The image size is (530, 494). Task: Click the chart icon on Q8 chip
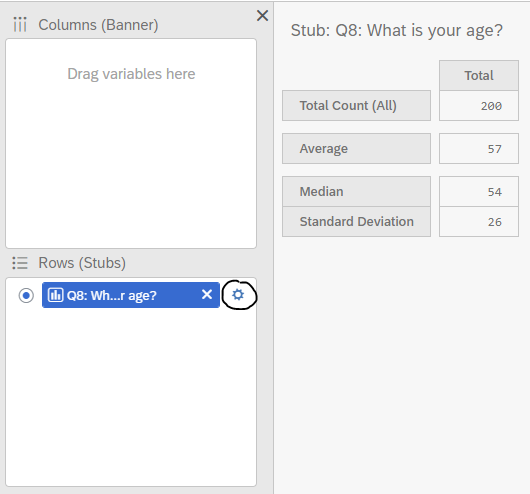(55, 295)
